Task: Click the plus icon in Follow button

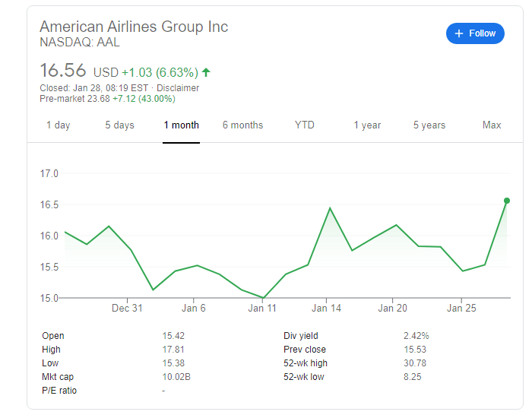Action: coord(458,33)
